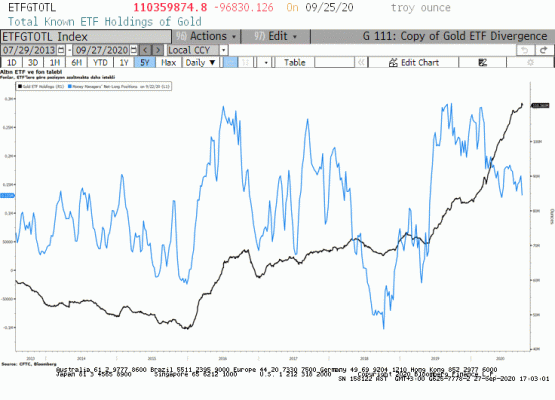Click the blue last-value label on left axis
The width and height of the screenshot is (555, 400).
click(7, 195)
